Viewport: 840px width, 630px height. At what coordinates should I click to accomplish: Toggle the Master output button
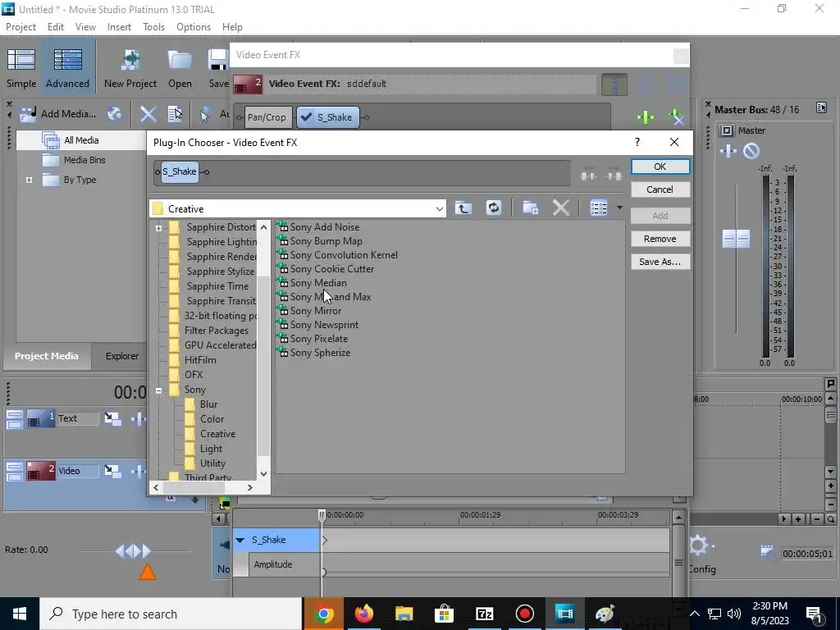point(727,130)
